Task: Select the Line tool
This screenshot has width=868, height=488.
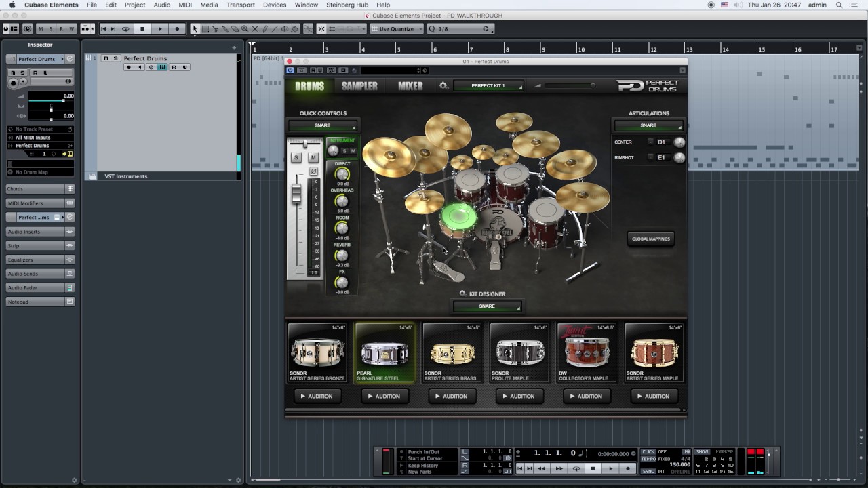Action: pos(275,29)
